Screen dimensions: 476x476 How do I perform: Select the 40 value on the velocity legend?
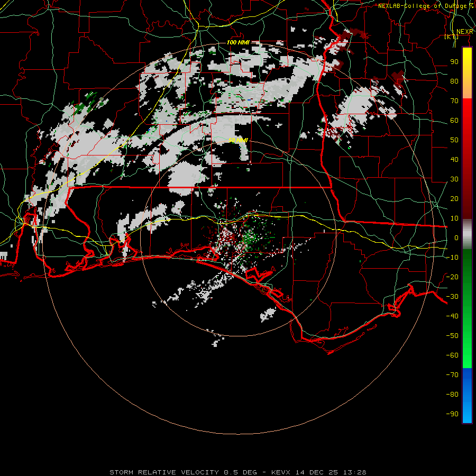454,159
